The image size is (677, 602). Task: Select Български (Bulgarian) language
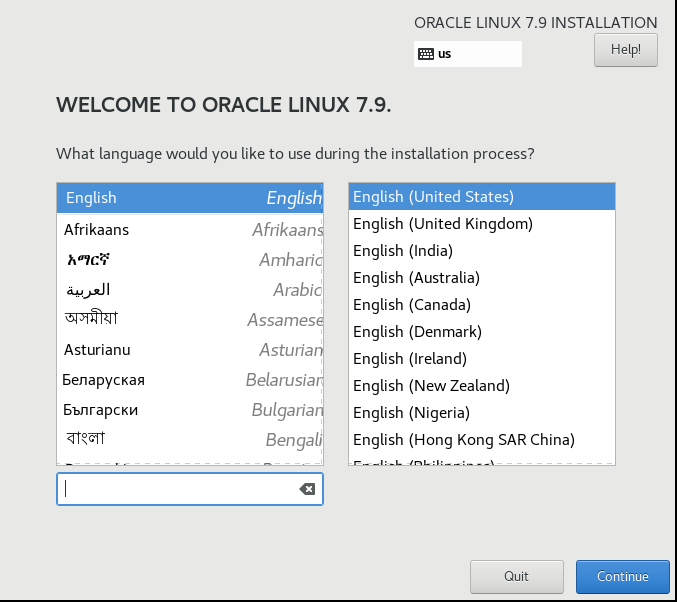click(190, 410)
